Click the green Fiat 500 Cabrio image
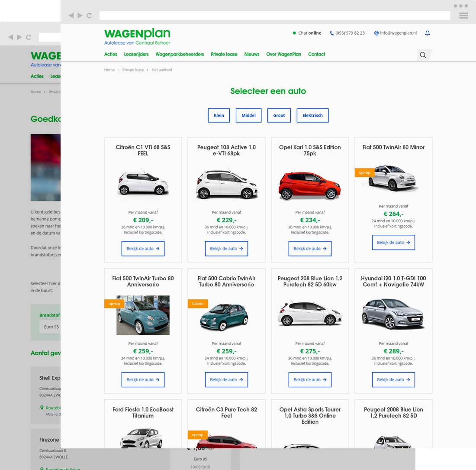This screenshot has height=470, width=476. pos(224,317)
